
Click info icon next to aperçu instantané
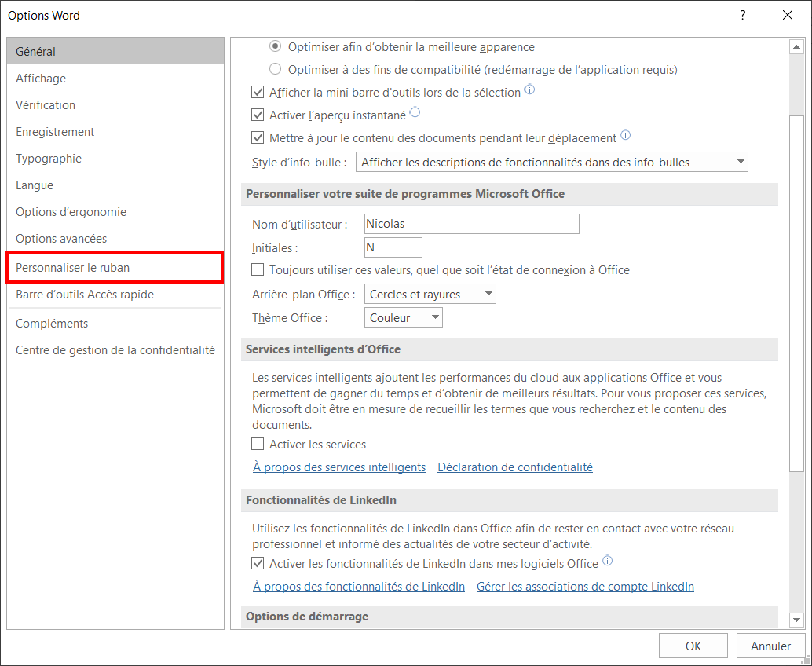[x=415, y=112]
